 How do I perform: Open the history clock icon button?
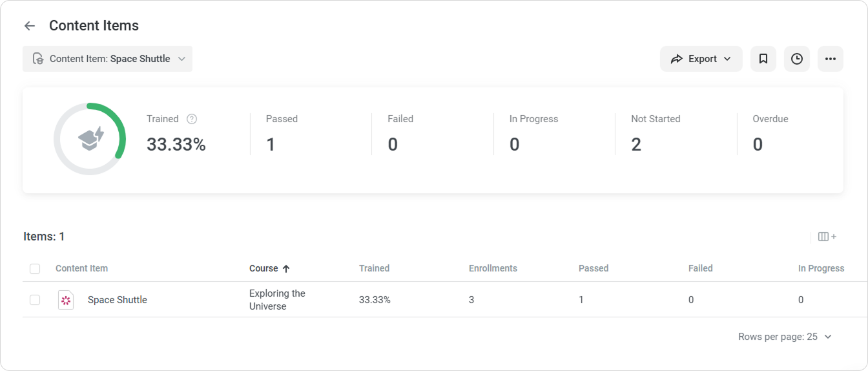click(796, 59)
